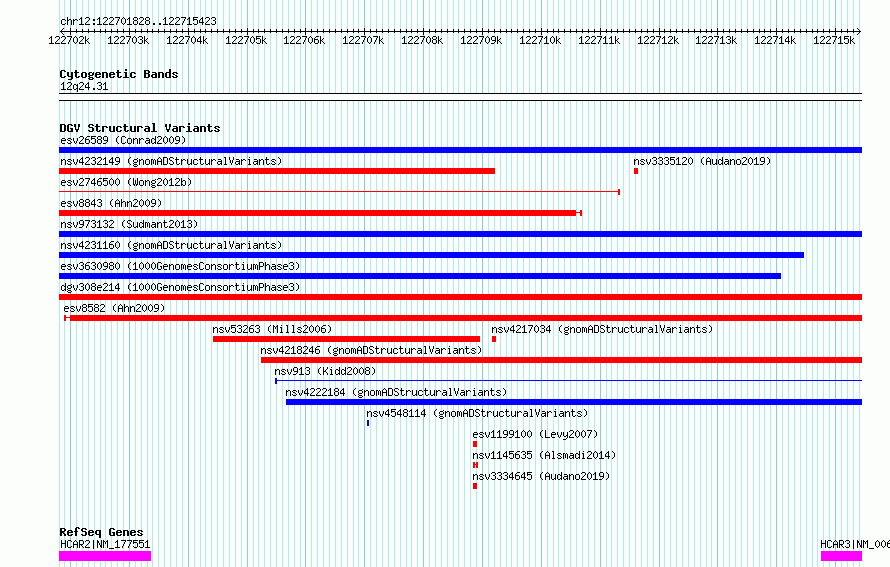Select blue nsv973132 variant bar
This screenshot has width=890, height=567.
tap(460, 234)
